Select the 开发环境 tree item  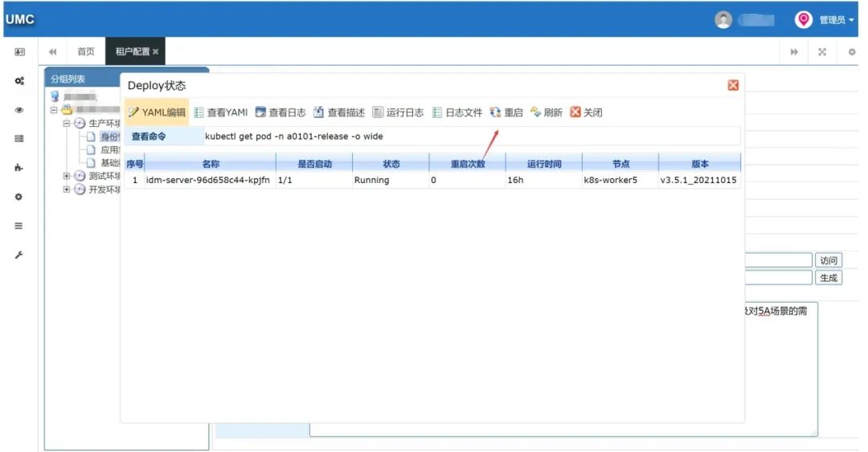[x=104, y=189]
